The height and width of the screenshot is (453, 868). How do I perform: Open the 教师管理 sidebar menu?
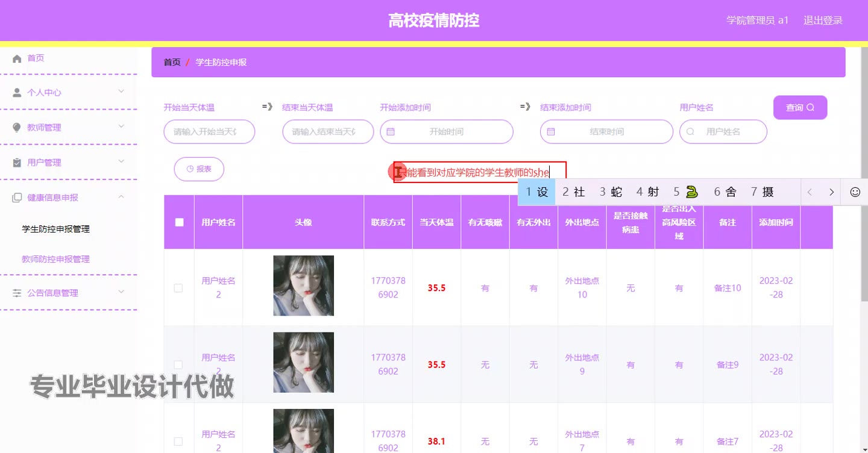[x=69, y=127]
